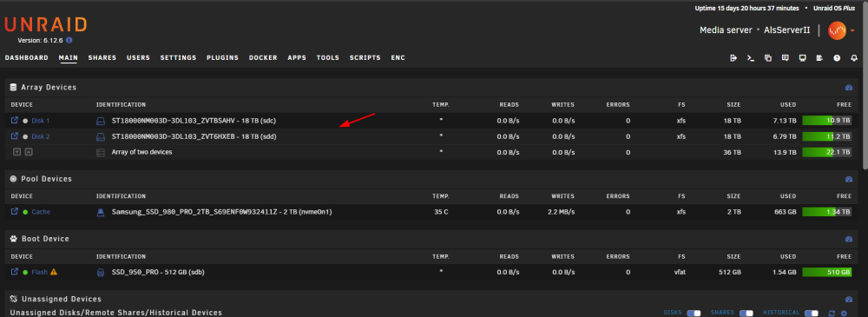Open the version info icon
Viewport: 868px width, 317px height.
69,41
